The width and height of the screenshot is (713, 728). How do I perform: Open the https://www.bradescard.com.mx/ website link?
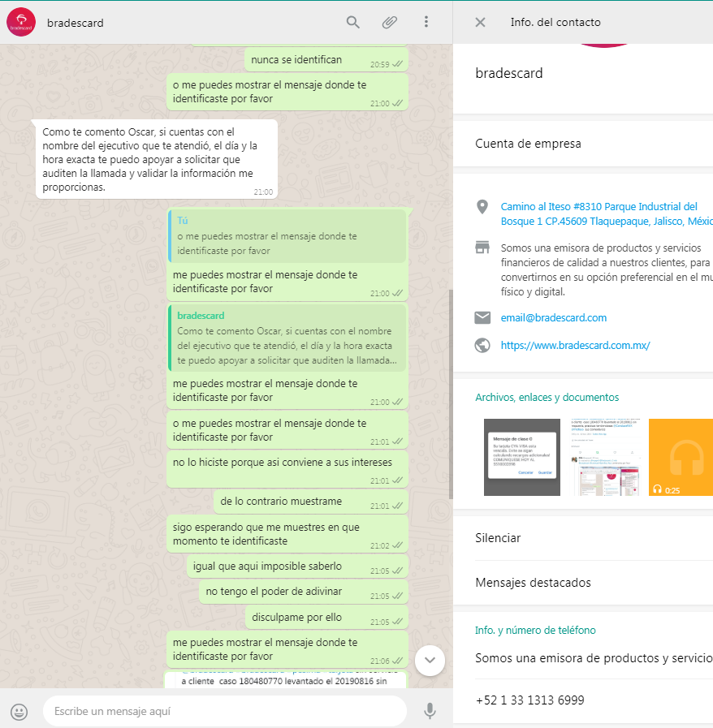pyautogui.click(x=575, y=346)
